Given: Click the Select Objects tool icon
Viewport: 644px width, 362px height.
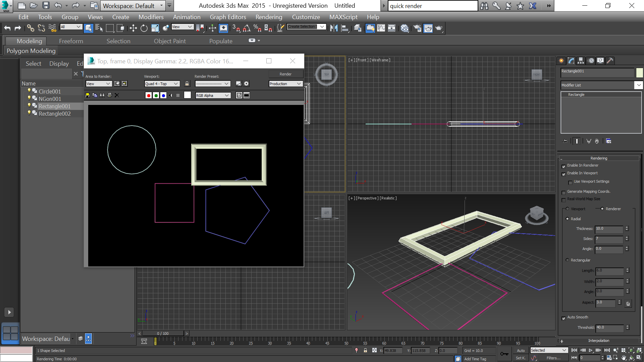Looking at the screenshot, I should click(x=88, y=28).
